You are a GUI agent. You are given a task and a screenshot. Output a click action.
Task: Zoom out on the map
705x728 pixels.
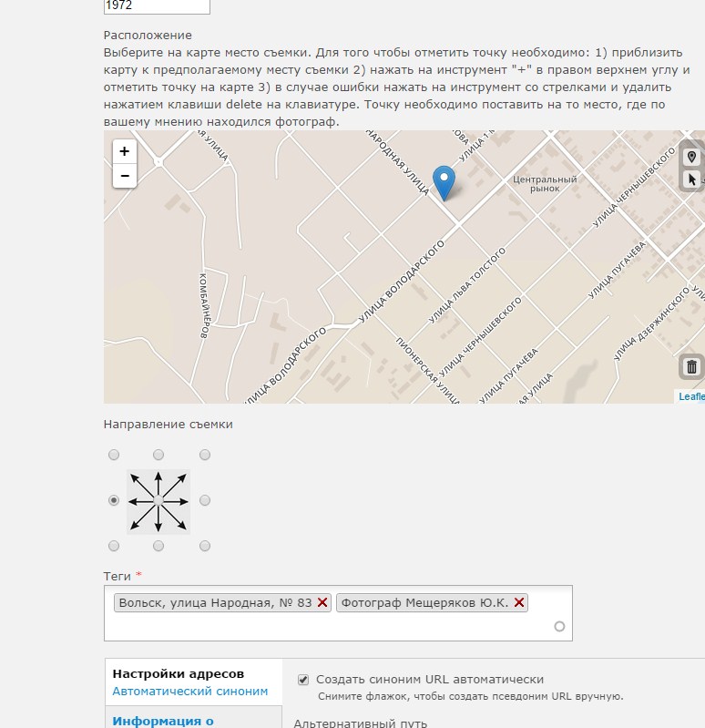125,176
